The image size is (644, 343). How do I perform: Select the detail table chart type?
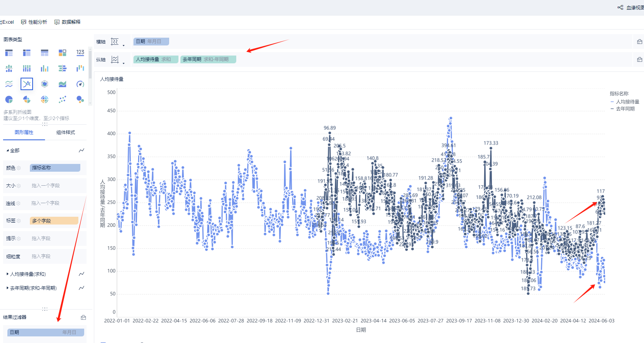coord(45,53)
